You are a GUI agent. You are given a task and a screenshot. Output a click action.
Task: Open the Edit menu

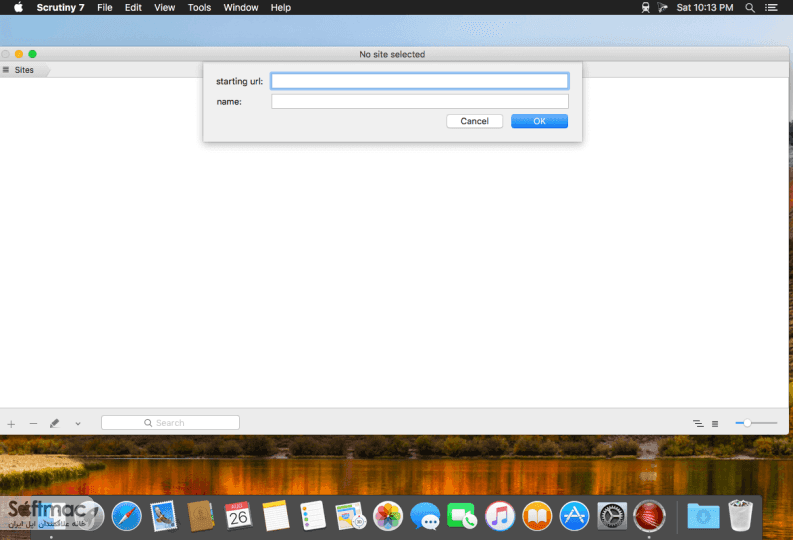pyautogui.click(x=133, y=8)
